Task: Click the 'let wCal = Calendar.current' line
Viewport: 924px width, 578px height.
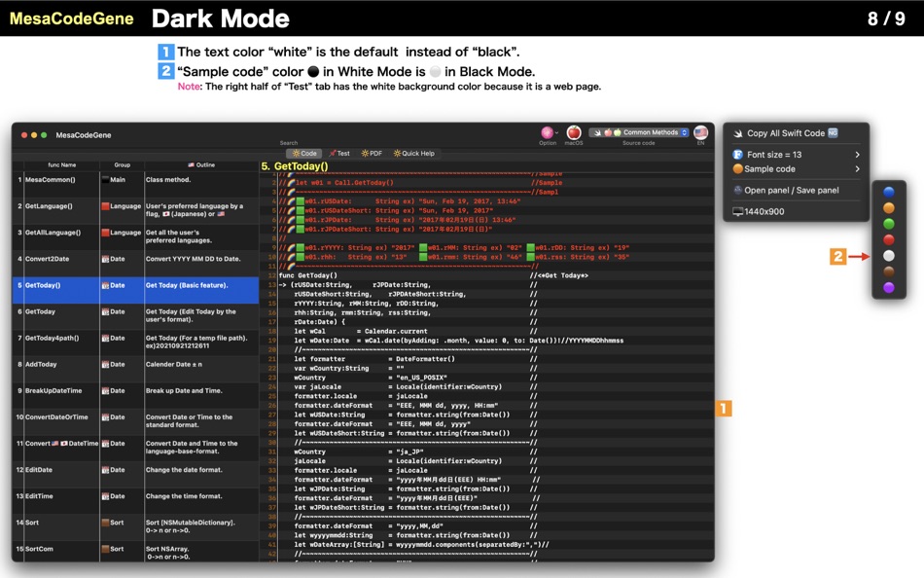Action: pyautogui.click(x=361, y=332)
